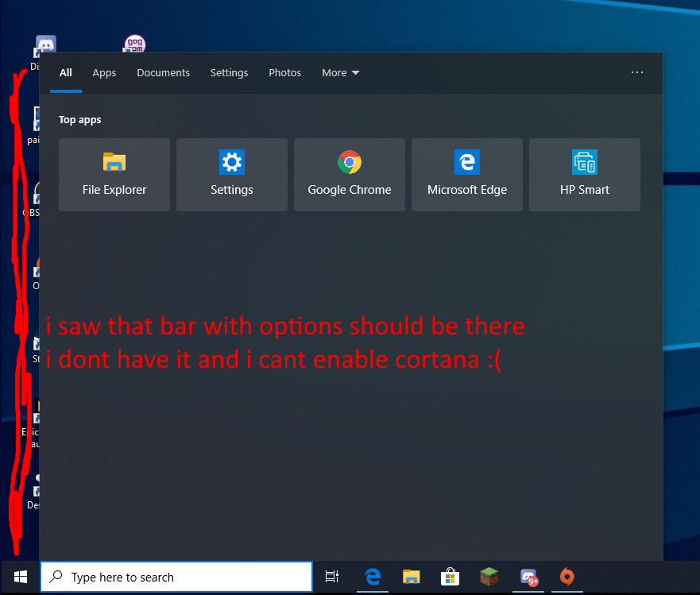This screenshot has width=700, height=595.
Task: Switch to the Apps search tab
Action: (x=104, y=73)
